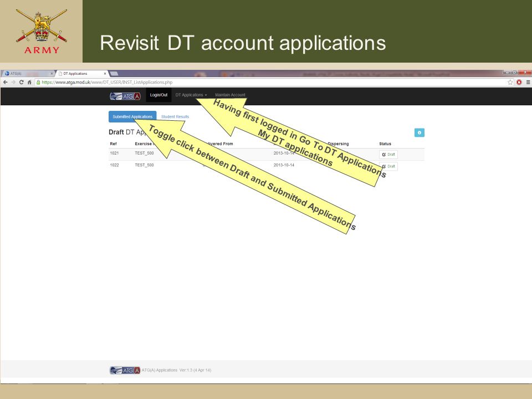Reload the page with the refresh icon

(22, 82)
